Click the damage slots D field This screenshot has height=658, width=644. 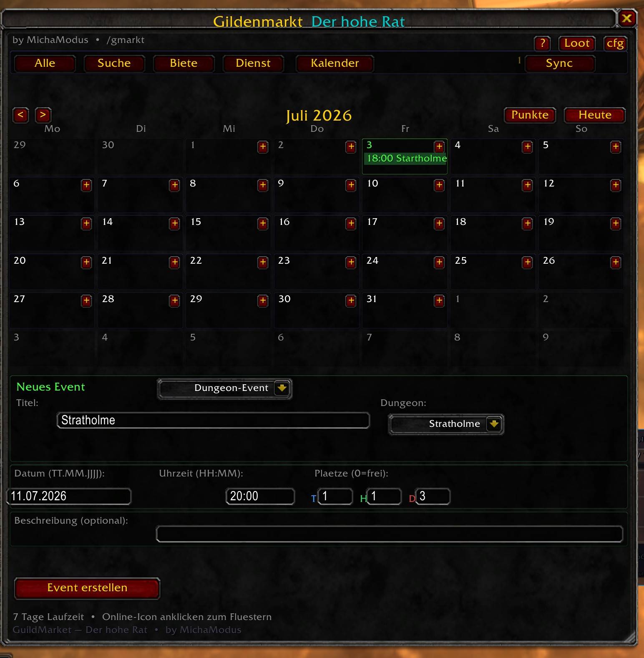coord(433,496)
